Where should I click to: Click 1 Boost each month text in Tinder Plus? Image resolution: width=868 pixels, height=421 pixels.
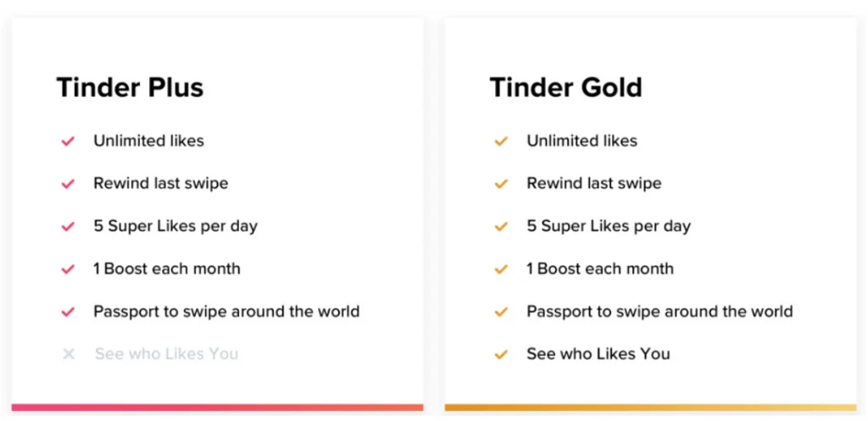(167, 269)
